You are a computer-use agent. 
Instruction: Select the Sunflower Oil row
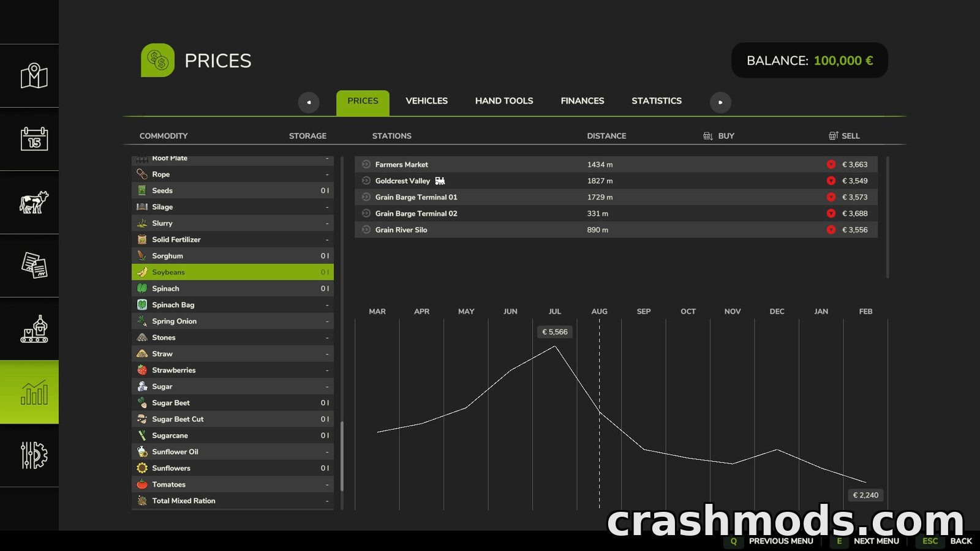[x=233, y=451]
